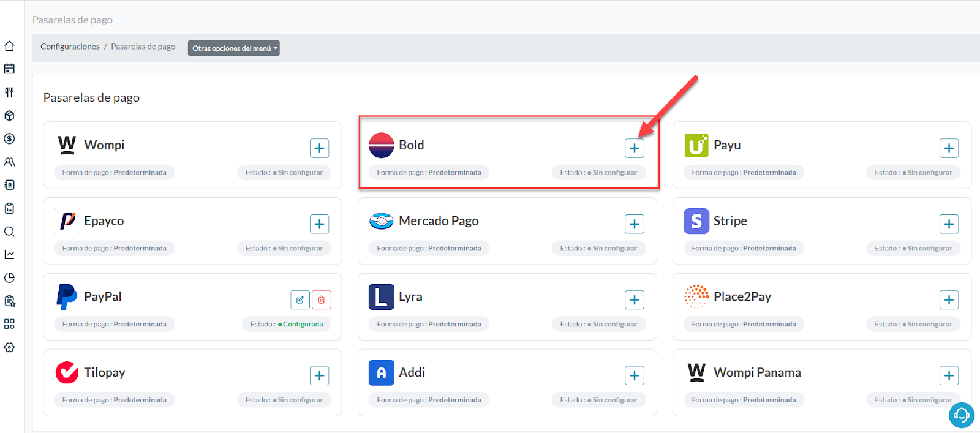This screenshot has height=433, width=980.
Task: Open the calendar icon in sidebar
Action: click(9, 69)
